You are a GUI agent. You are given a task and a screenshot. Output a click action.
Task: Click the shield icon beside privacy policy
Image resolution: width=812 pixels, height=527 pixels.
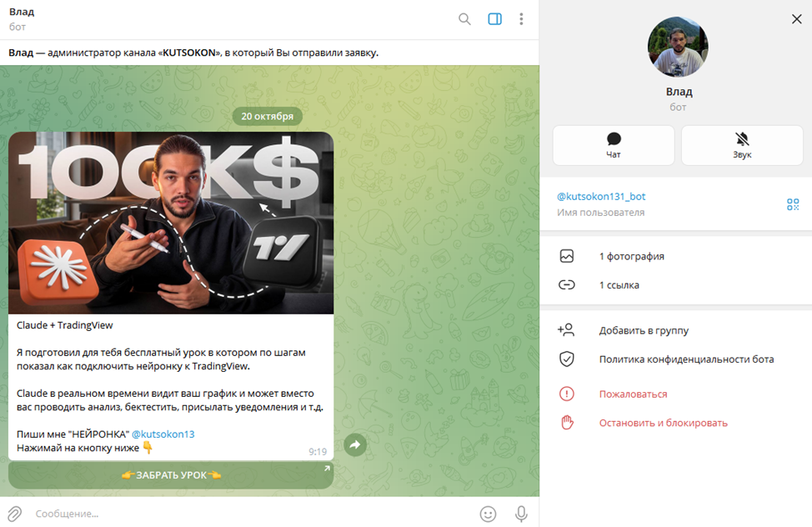coord(567,359)
